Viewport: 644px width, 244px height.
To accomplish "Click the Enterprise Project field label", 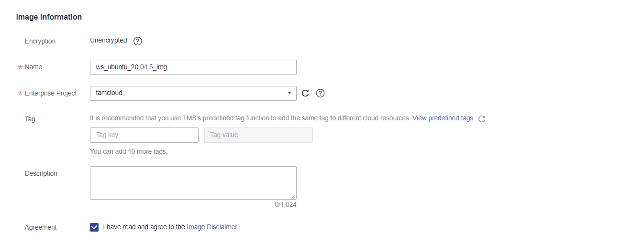I will (51, 93).
